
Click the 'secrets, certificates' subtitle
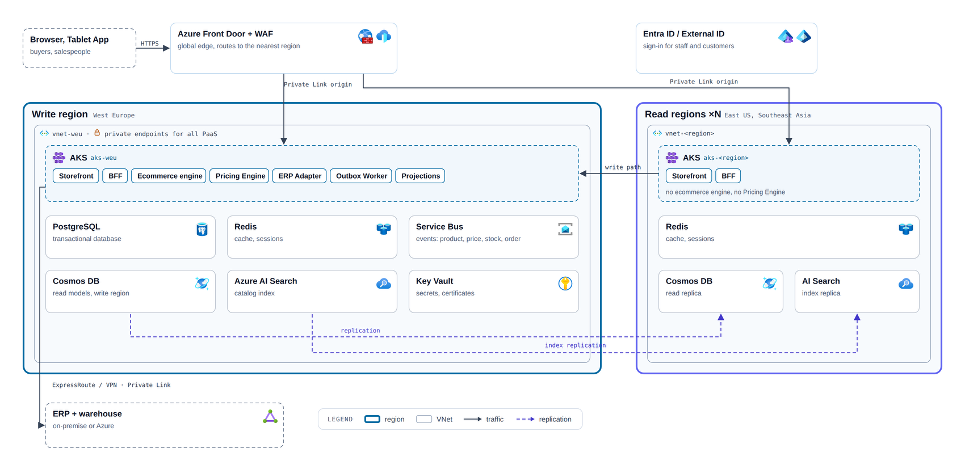(445, 293)
